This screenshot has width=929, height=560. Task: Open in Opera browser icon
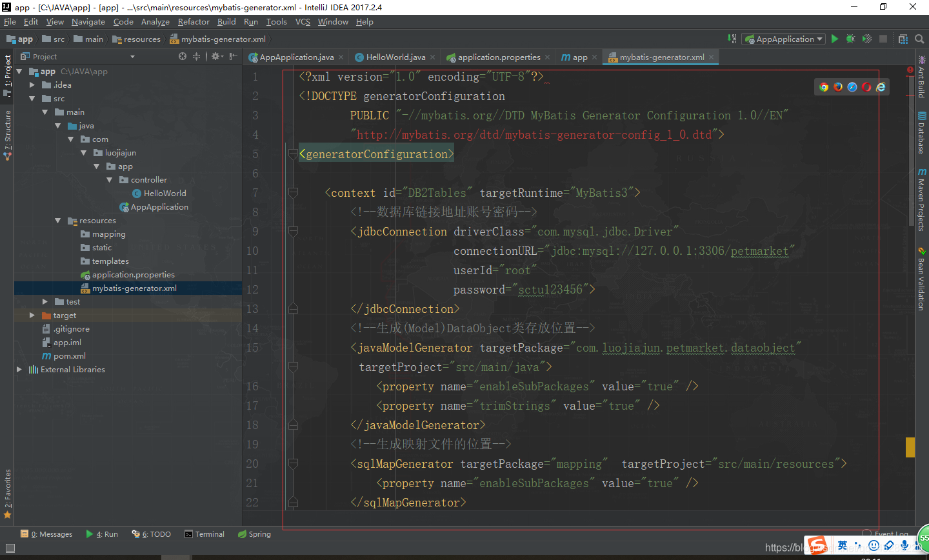(866, 87)
